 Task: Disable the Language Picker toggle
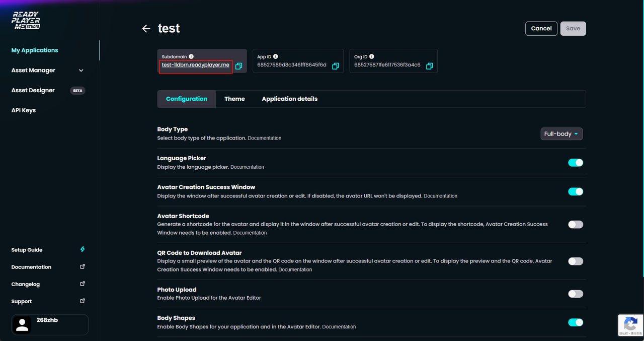[x=575, y=163]
